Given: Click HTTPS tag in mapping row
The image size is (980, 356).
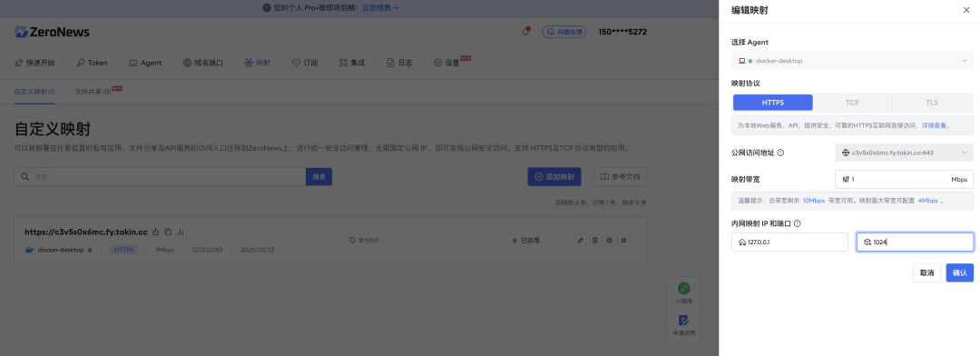Looking at the screenshot, I should pyautogui.click(x=123, y=250).
